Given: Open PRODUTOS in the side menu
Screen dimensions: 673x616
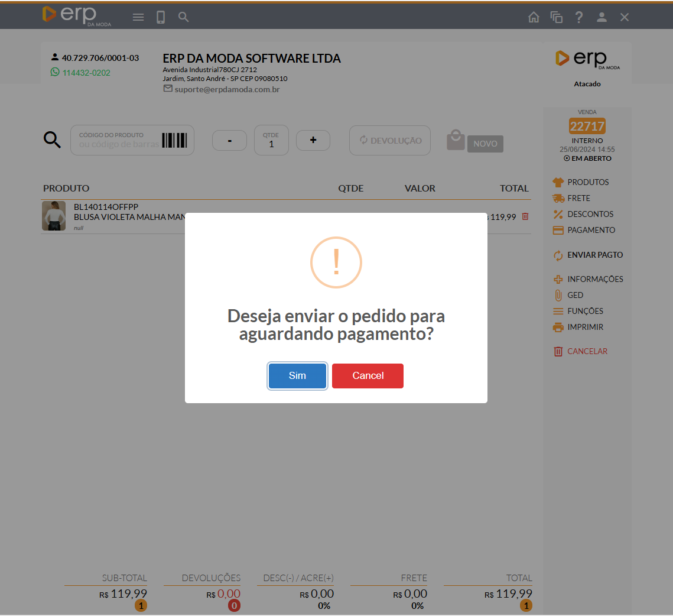Looking at the screenshot, I should click(x=587, y=182).
